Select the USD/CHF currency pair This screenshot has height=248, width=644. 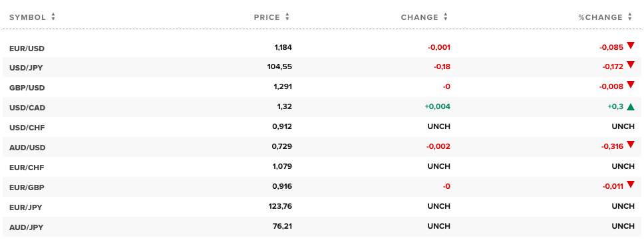(27, 128)
